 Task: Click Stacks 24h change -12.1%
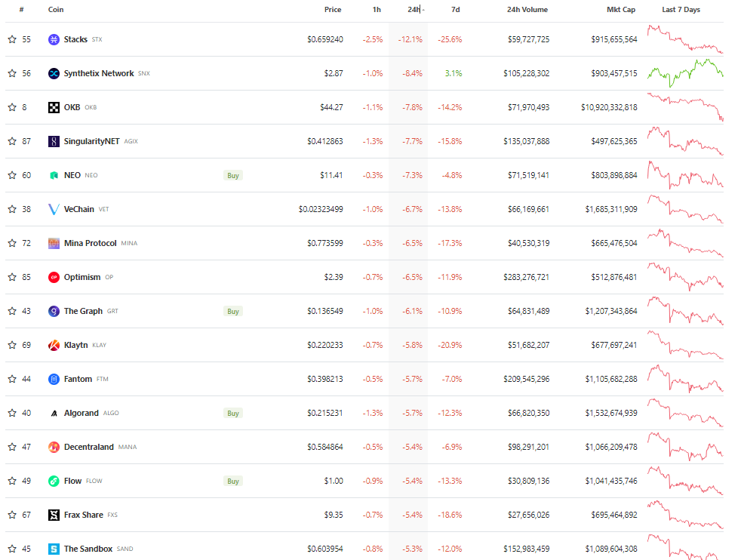coord(410,39)
